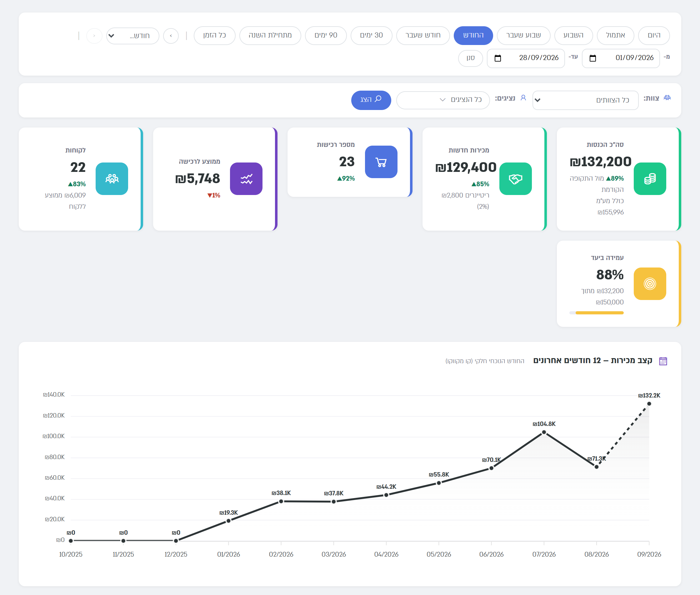700x595 pixels.
Task: Click the handshake icon on new sales card
Action: (x=515, y=179)
